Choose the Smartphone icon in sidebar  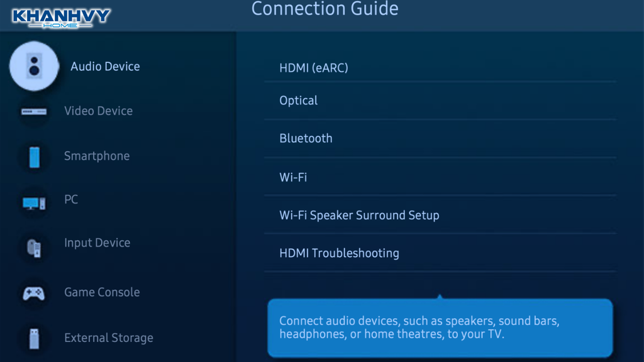[x=35, y=156]
